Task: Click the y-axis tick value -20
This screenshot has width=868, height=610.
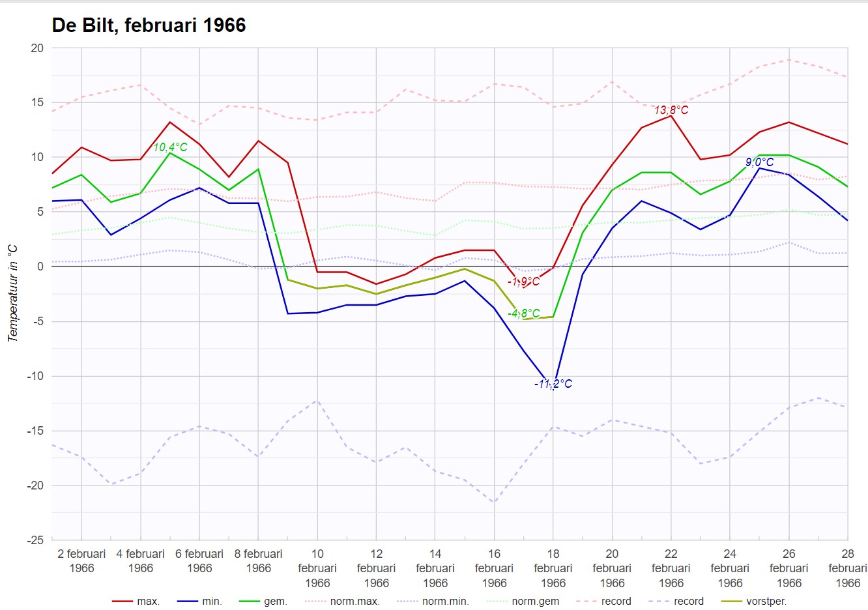Action: (x=35, y=486)
